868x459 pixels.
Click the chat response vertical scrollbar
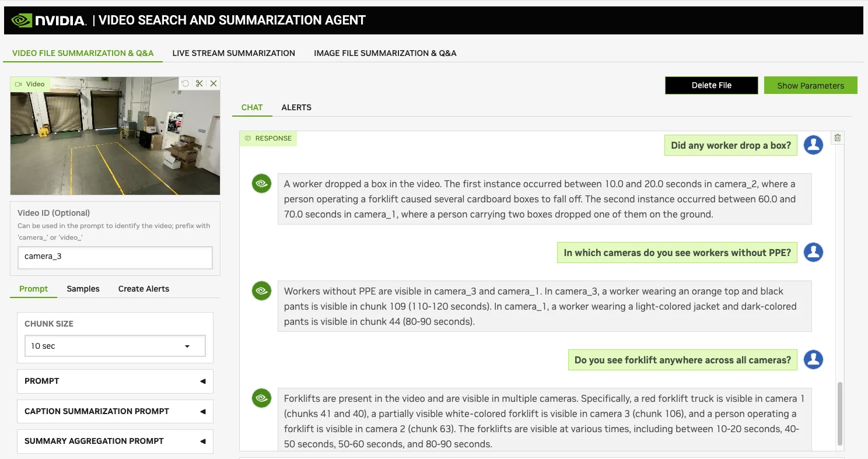(x=840, y=414)
